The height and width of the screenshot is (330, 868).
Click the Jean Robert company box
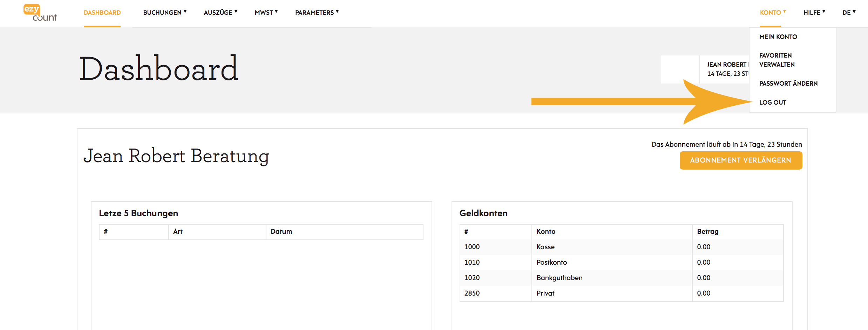coord(724,69)
